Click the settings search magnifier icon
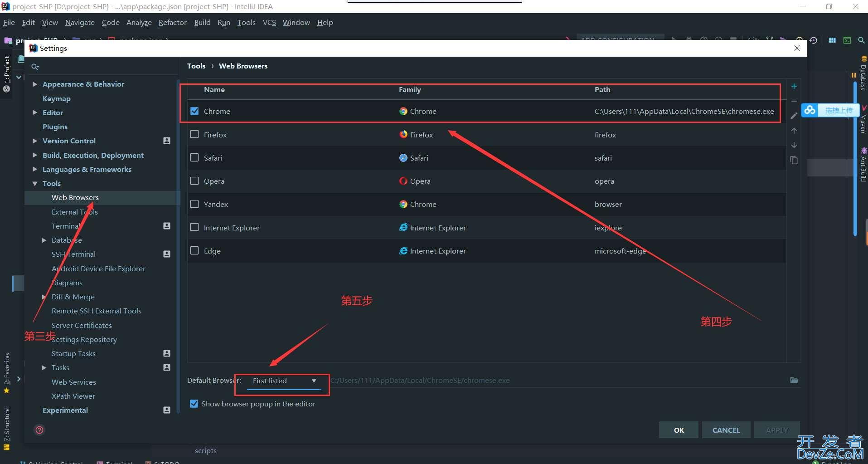 [x=35, y=67]
